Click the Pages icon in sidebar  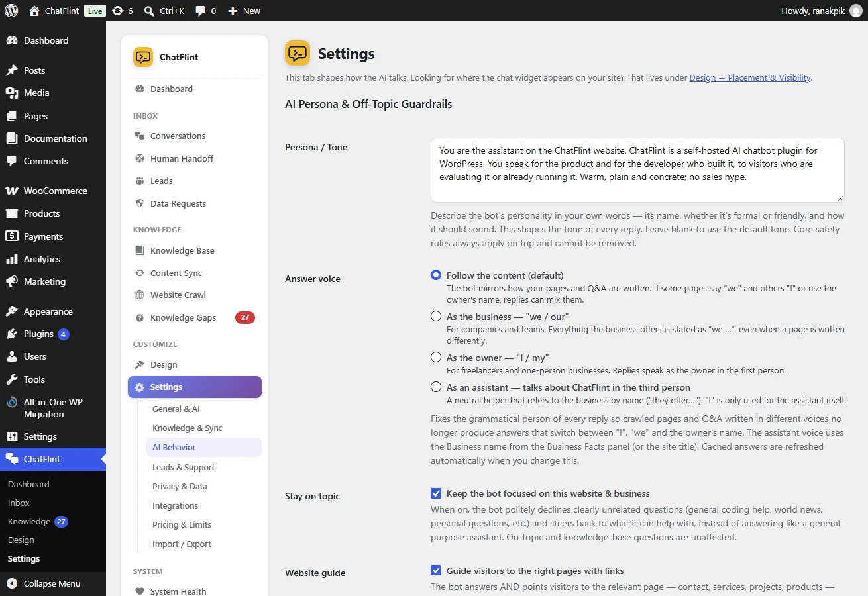pos(12,116)
